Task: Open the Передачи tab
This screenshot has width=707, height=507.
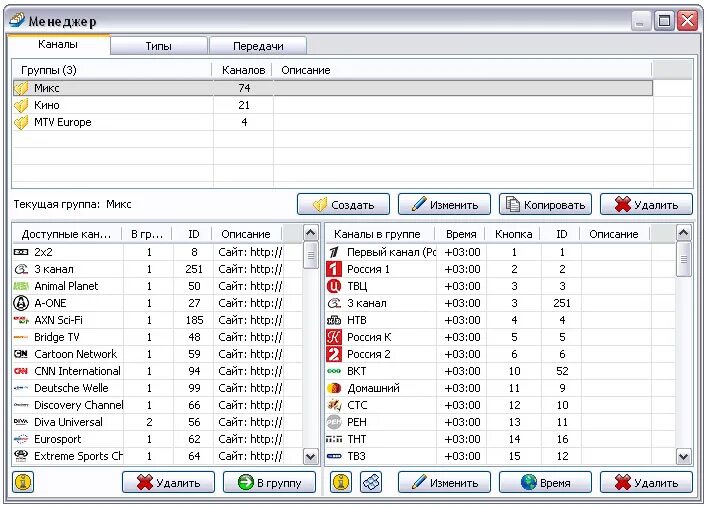Action: coord(258,46)
